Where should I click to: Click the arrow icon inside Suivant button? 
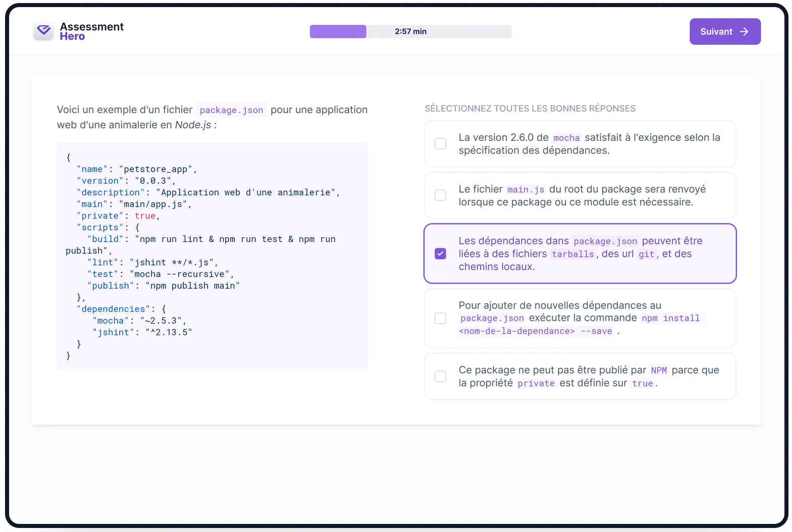[x=744, y=32]
